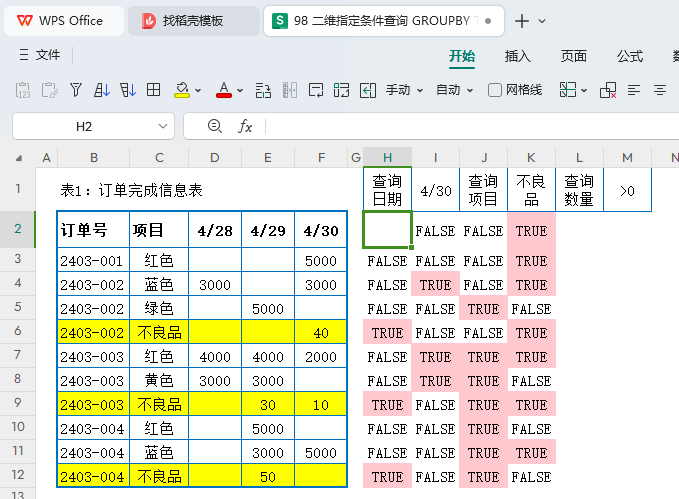Click the >0 cell in column M

click(627, 190)
